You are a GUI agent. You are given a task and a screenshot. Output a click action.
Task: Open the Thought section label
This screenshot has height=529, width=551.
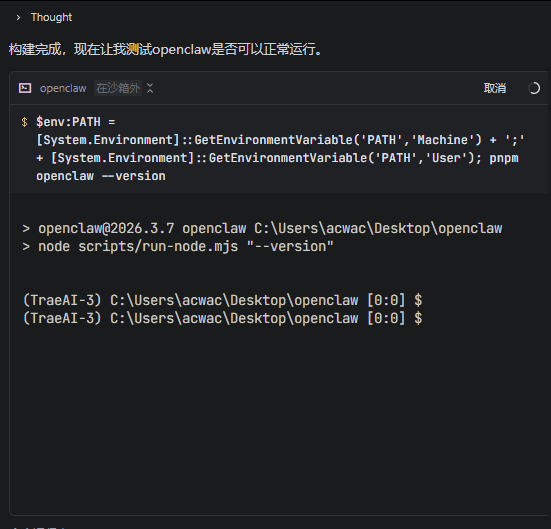click(51, 17)
